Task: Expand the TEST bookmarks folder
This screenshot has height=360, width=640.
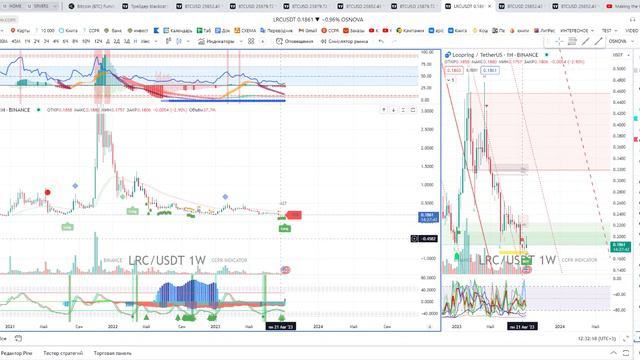Action: point(610,31)
